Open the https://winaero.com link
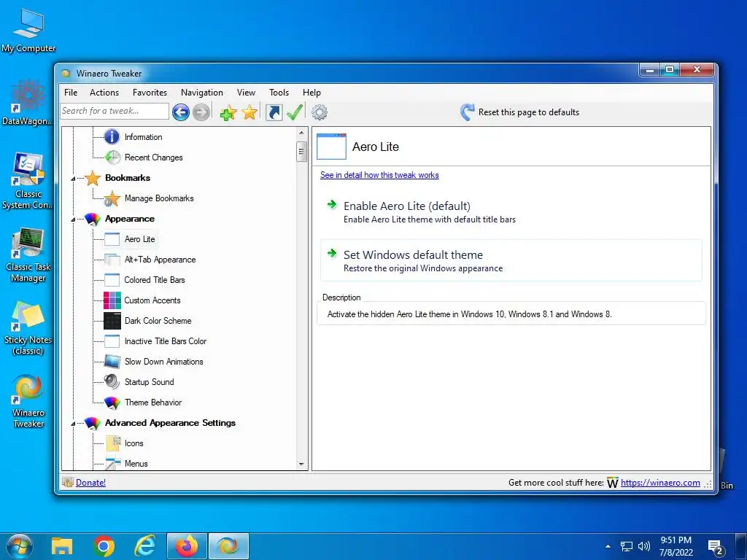Image resolution: width=747 pixels, height=560 pixels. tap(660, 483)
